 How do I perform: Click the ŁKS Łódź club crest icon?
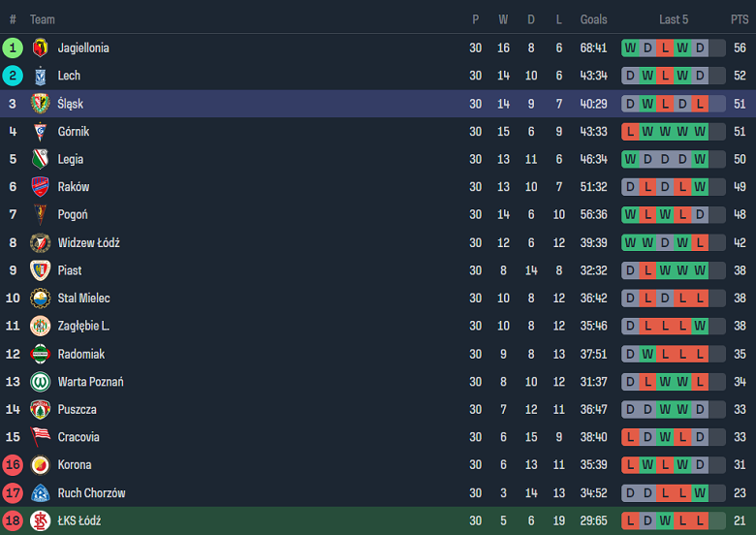pyautogui.click(x=40, y=521)
